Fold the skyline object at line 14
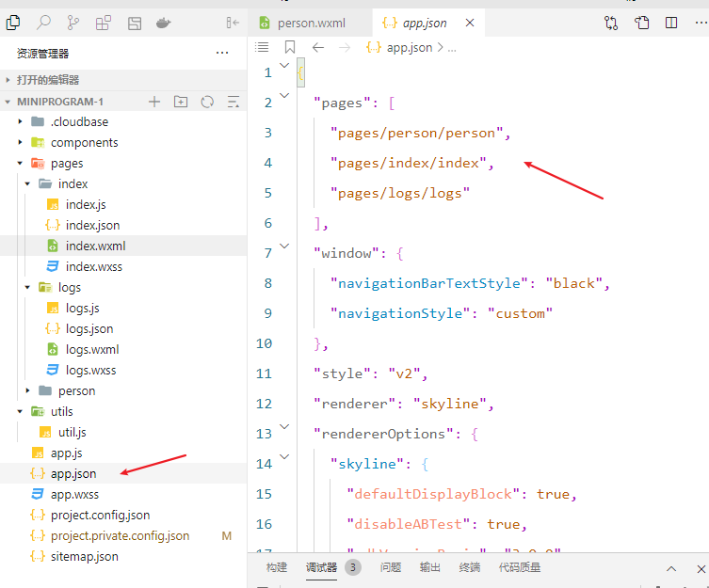The width and height of the screenshot is (709, 588). 284,457
